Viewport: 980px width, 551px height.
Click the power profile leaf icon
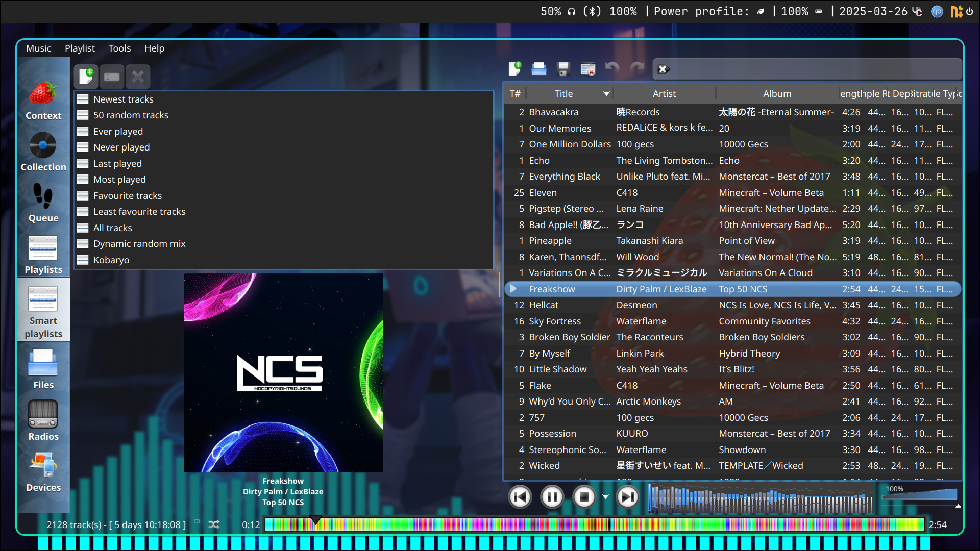761,11
